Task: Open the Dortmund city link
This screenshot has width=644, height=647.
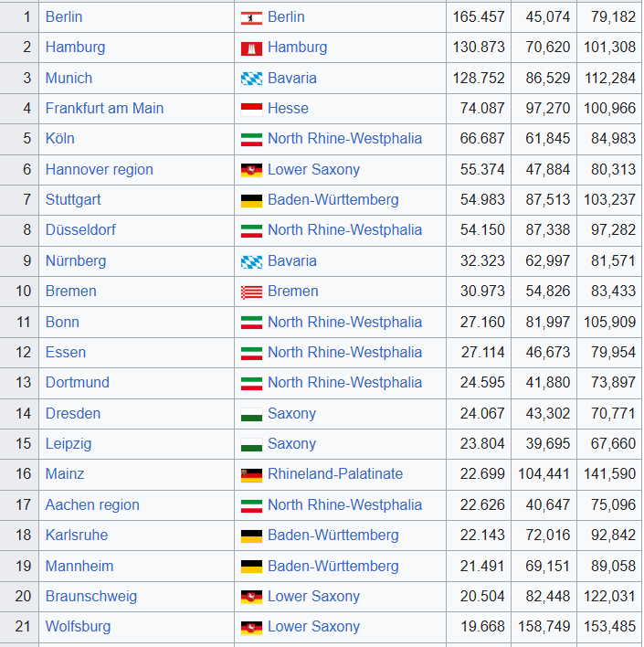Action: click(77, 383)
